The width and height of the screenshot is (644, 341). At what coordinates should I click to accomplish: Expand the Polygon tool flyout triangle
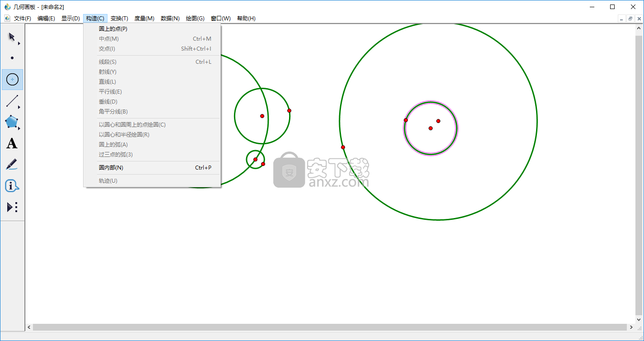pyautogui.click(x=19, y=128)
